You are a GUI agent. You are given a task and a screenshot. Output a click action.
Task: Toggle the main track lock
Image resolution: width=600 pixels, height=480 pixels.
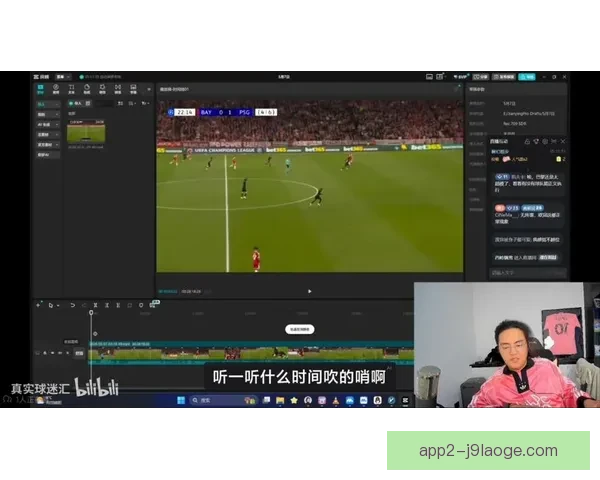(x=45, y=353)
